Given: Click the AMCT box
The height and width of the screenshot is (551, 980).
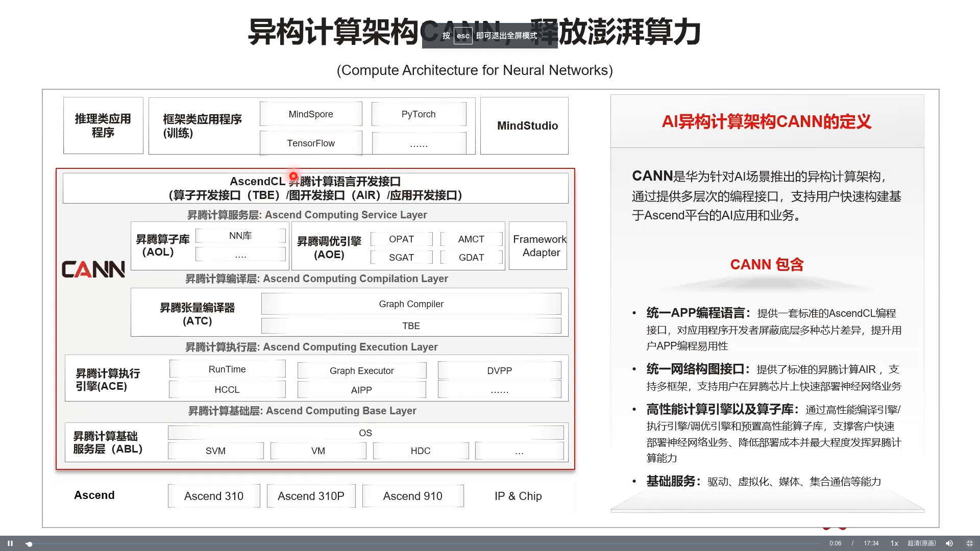Looking at the screenshot, I should tap(471, 239).
